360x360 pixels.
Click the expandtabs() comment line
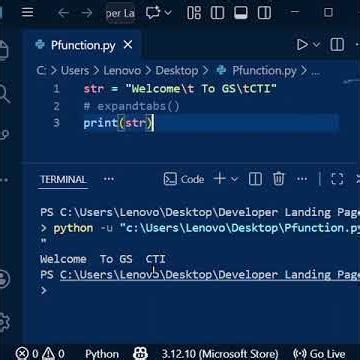(131, 106)
